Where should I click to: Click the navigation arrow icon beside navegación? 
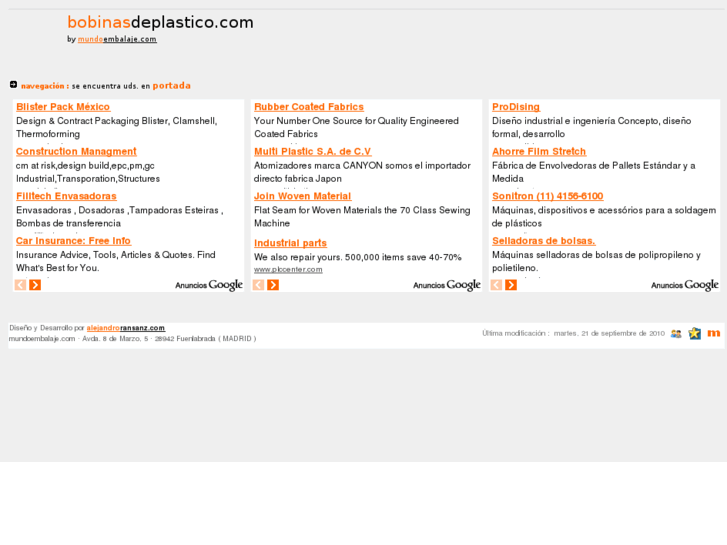(13, 84)
